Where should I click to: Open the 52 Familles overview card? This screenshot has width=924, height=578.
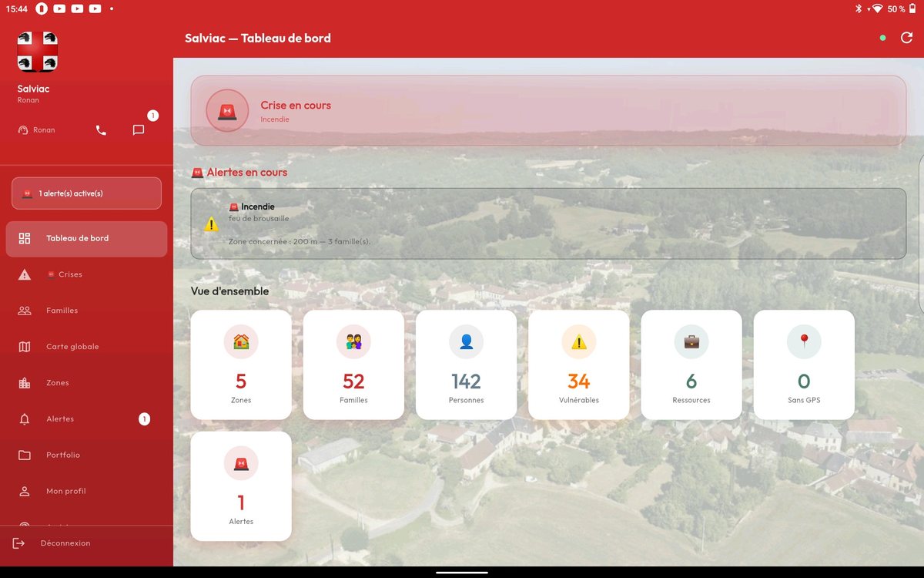coord(353,365)
